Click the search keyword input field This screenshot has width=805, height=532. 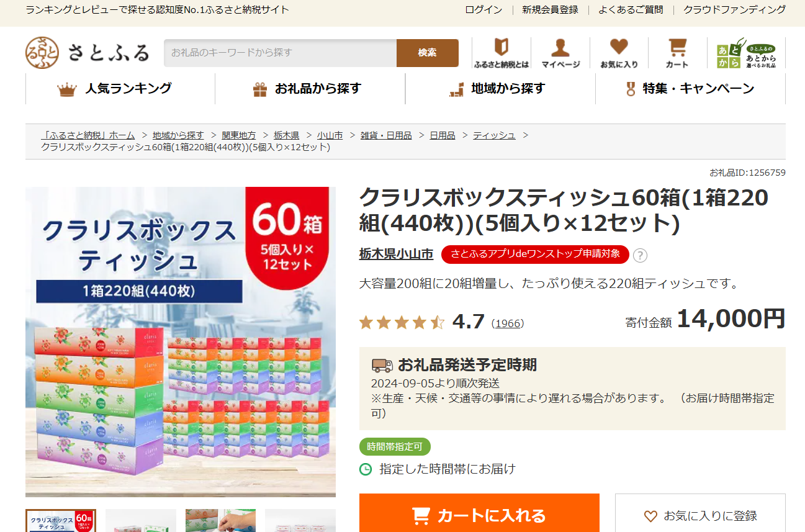tap(280, 53)
